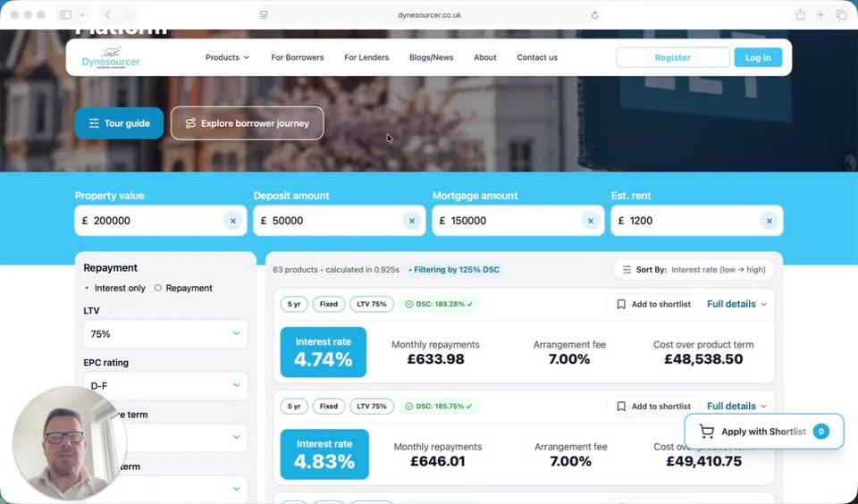Start the Tour guide
The height and width of the screenshot is (504, 858).
click(x=119, y=123)
